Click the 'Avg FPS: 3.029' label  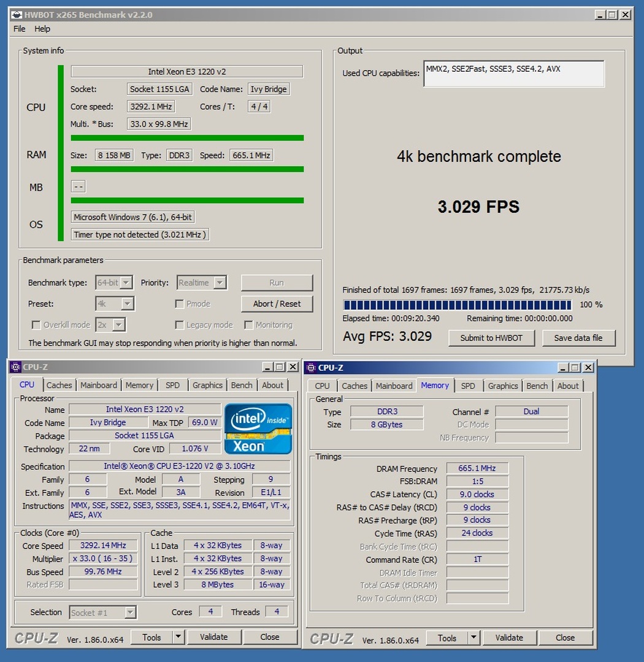point(388,337)
